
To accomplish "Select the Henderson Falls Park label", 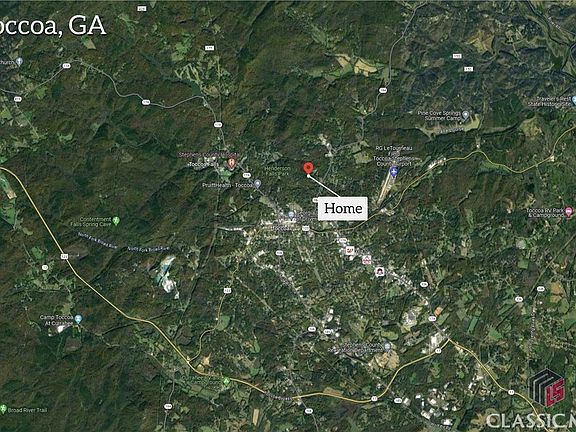I will [277, 171].
